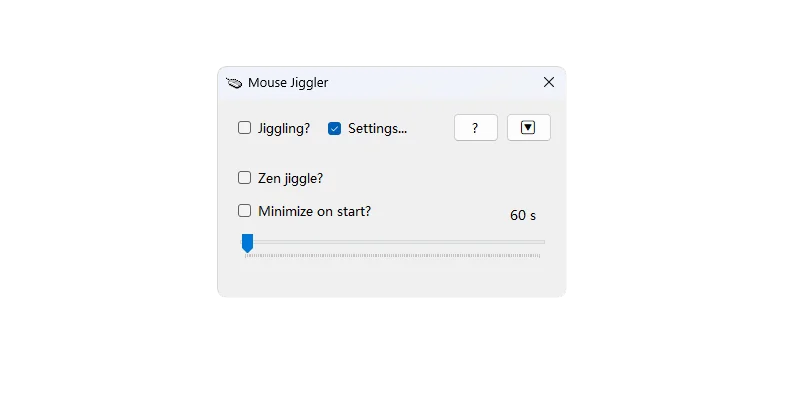The image size is (795, 413).
Task: Click the Jiggling? label text
Action: coord(284,129)
